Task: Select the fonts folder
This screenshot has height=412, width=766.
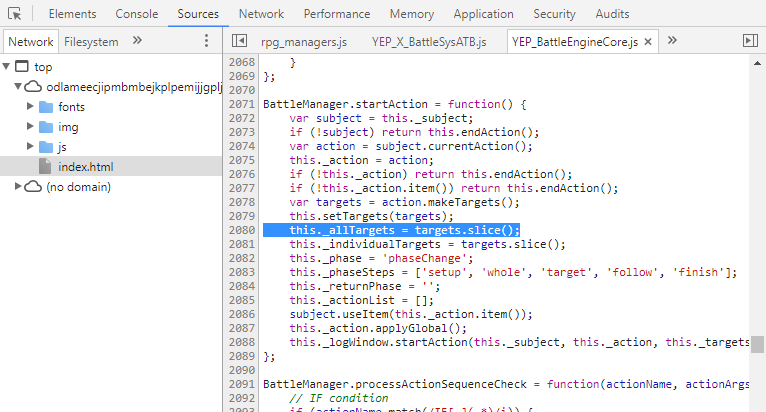Action: (x=71, y=107)
